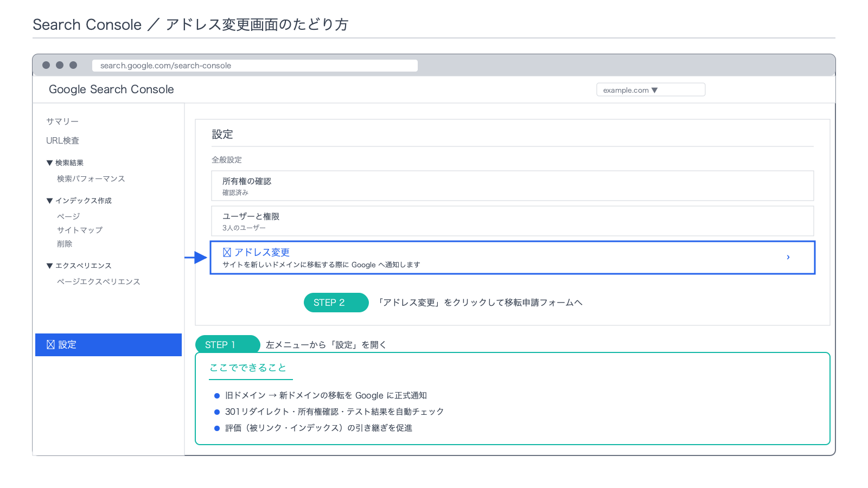Click the Google Search Console title
Image resolution: width=868 pixels, height=488 pixels.
[111, 89]
